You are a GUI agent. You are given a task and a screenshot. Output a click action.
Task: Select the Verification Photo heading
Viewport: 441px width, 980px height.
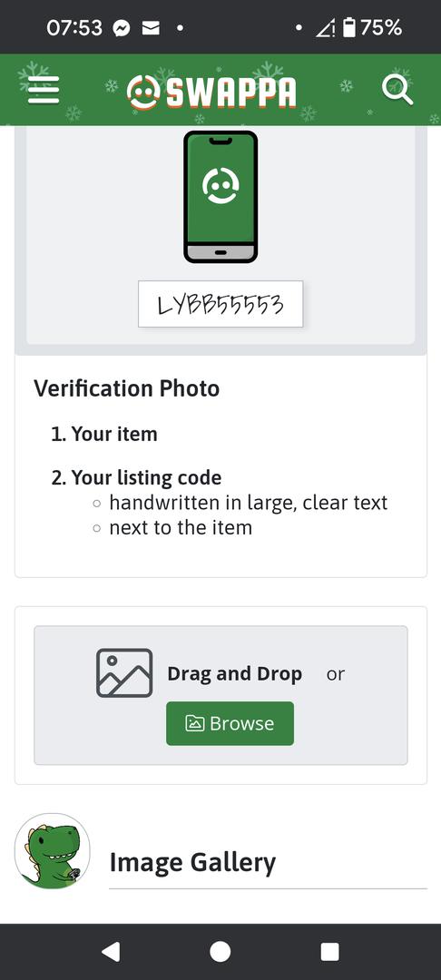point(127,388)
